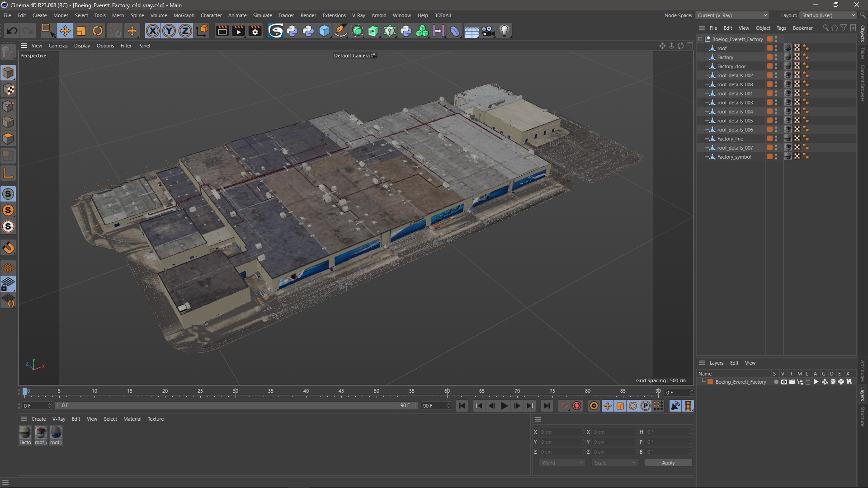Select the Factory_door object
This screenshot has height=488, width=868.
(x=731, y=66)
